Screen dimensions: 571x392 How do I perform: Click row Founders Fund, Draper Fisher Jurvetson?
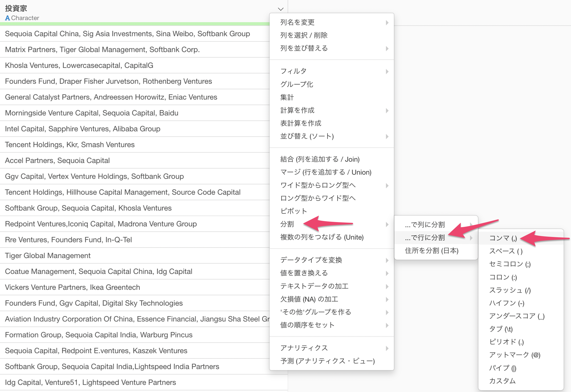135,81
